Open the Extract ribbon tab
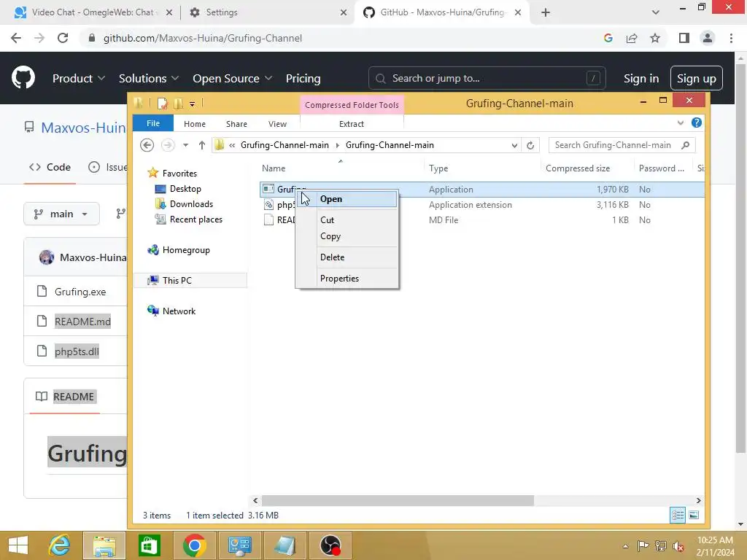The image size is (747, 560). click(352, 124)
